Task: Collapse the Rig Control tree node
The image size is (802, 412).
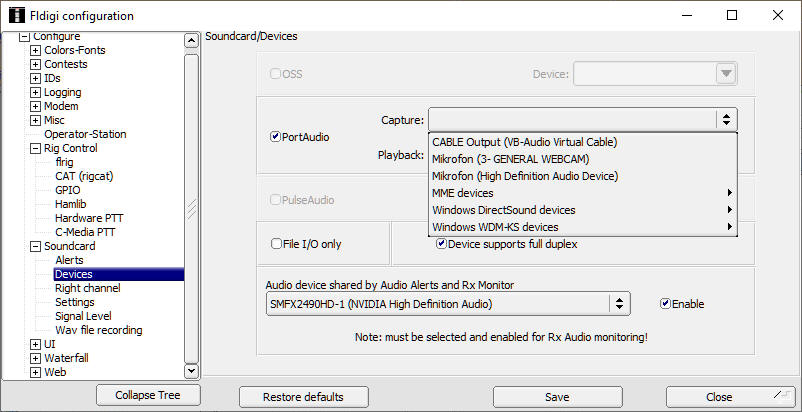Action: 36,148
